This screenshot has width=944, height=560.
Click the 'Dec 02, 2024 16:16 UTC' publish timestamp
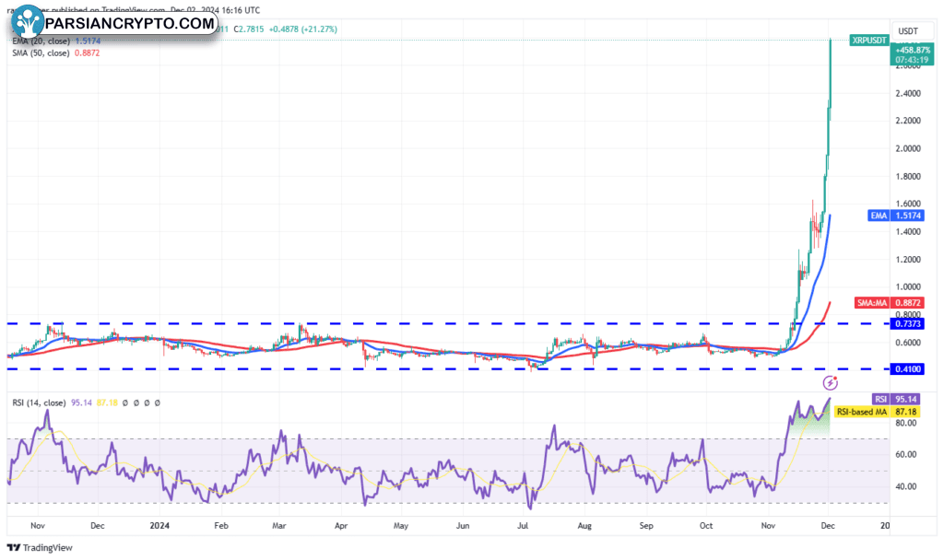point(215,10)
